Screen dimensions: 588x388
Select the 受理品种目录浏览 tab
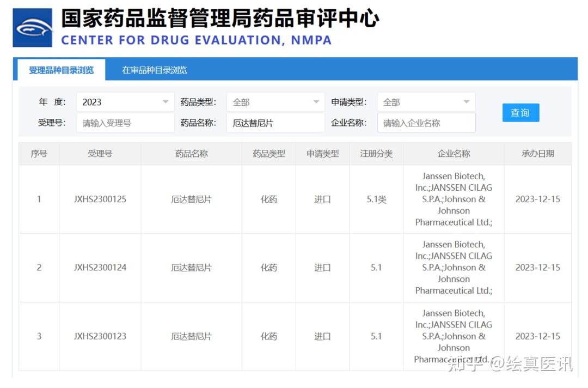tap(60, 70)
